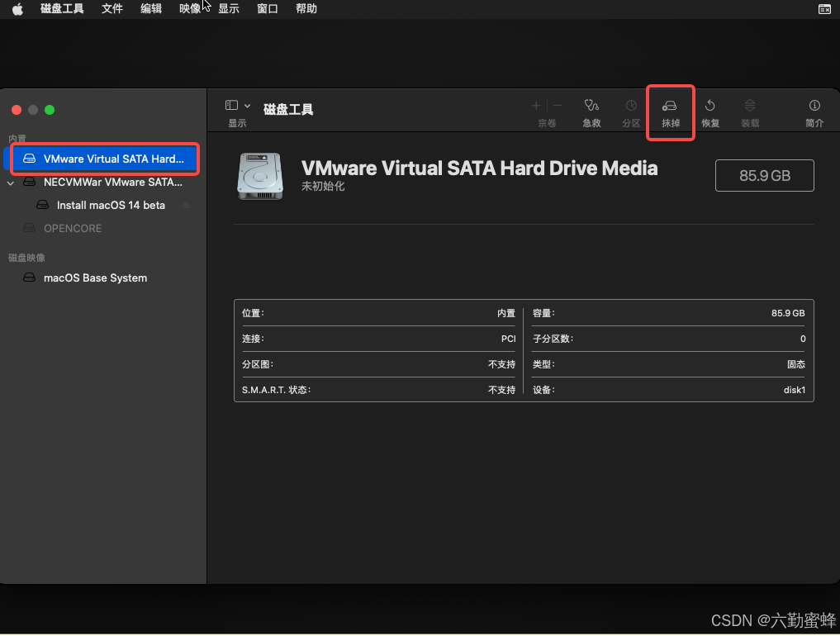Click the 分区图 label in the info table
This screenshot has height=636, width=840.
click(258, 364)
